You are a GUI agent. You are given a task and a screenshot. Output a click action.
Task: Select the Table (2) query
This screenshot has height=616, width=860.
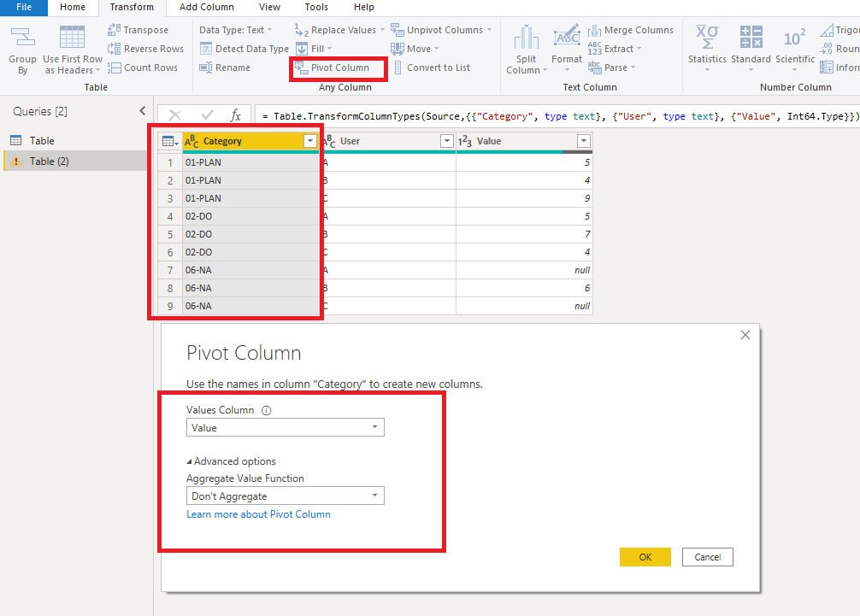[x=76, y=161]
